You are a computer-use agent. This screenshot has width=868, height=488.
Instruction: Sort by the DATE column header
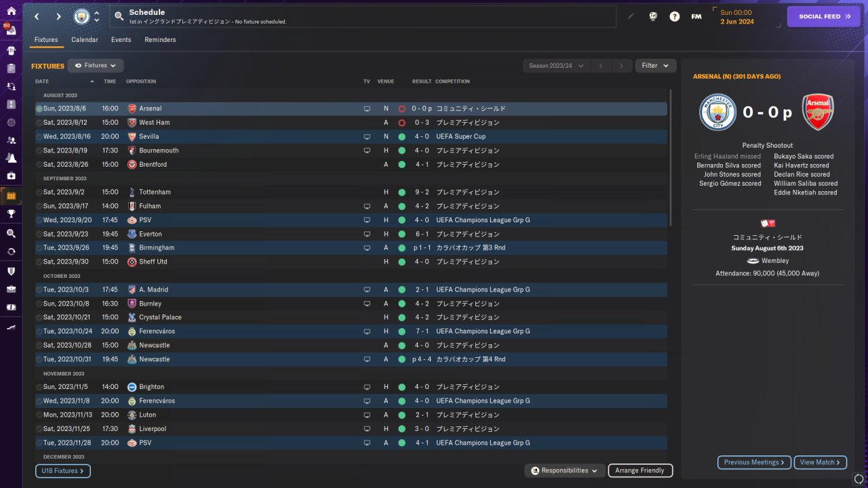click(x=42, y=81)
